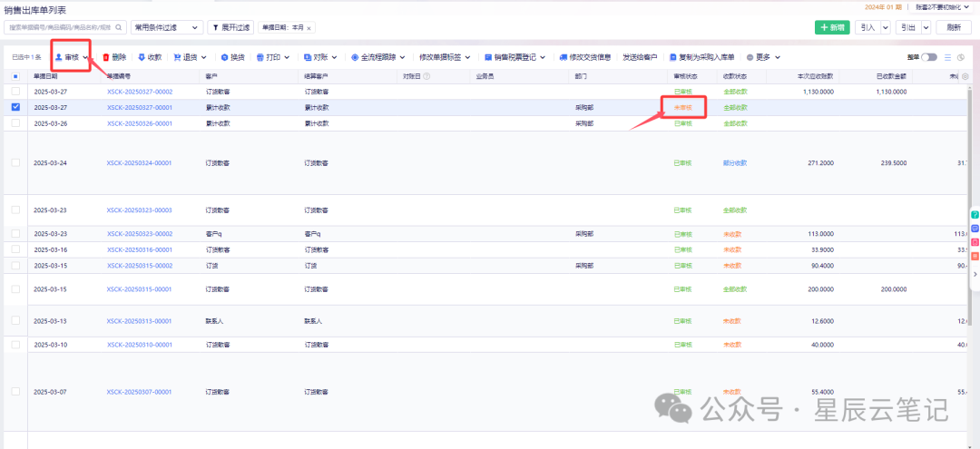980x449 pixels.
Task: Uncheck the row XSCK-20250327-00001 checkbox
Action: [15, 107]
